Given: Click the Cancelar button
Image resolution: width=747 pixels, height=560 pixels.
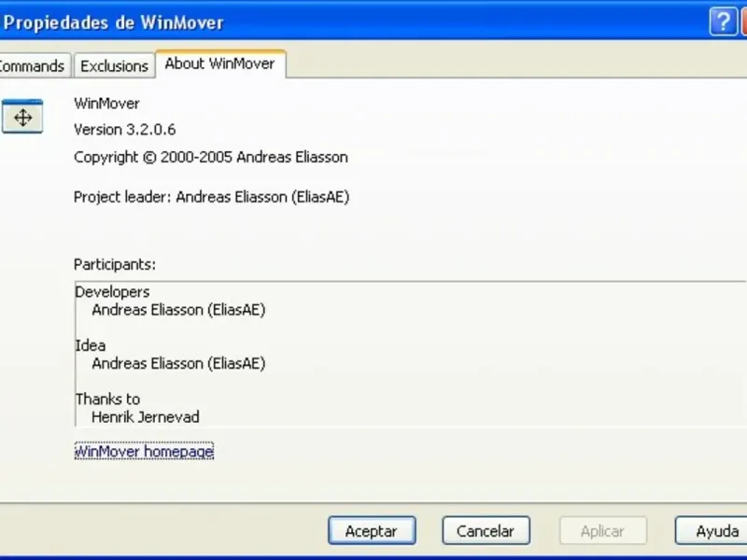Looking at the screenshot, I should [486, 530].
